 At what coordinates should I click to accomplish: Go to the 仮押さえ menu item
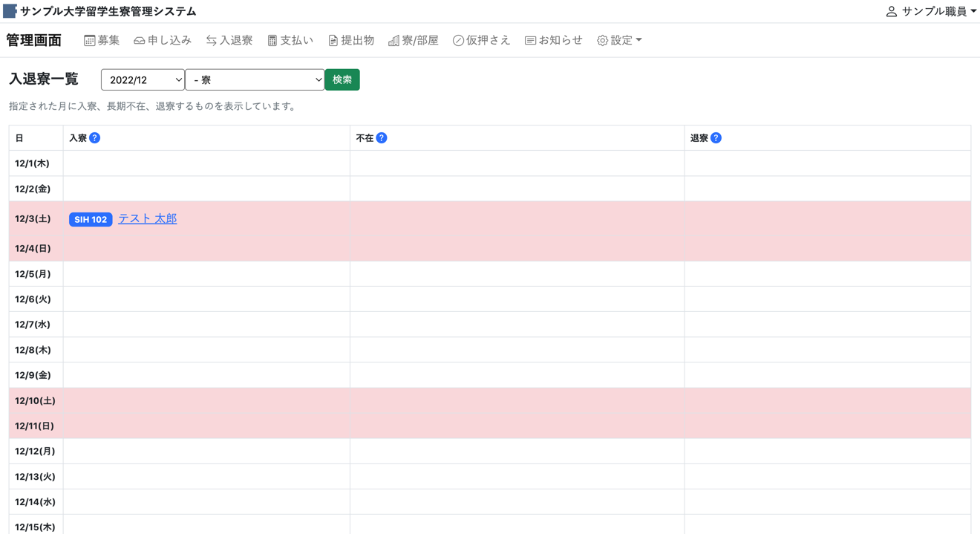(481, 40)
